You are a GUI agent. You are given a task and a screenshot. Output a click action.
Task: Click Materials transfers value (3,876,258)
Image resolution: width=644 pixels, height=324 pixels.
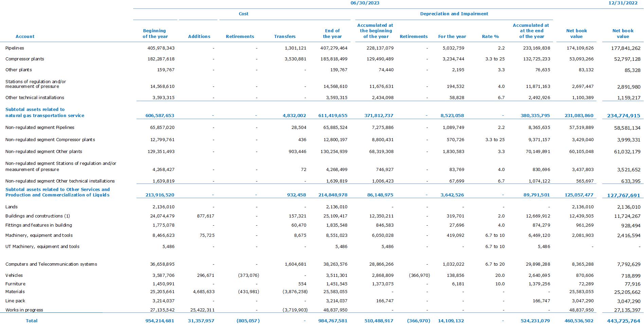point(295,292)
